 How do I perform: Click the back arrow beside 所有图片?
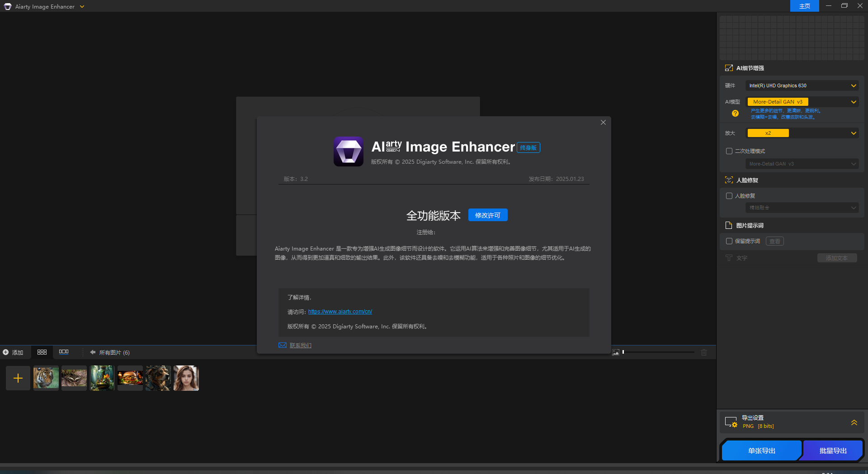(x=93, y=352)
